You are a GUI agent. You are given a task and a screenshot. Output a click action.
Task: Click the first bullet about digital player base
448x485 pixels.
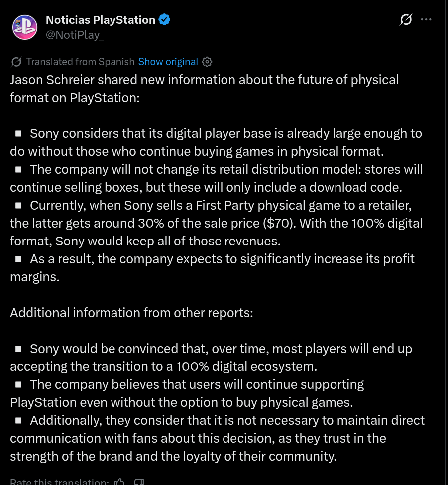[x=216, y=142]
